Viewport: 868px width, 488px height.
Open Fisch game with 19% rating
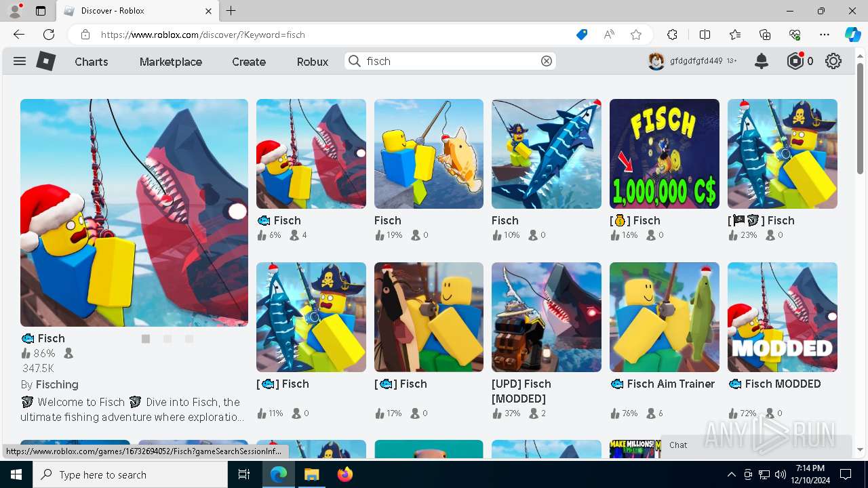(x=429, y=154)
